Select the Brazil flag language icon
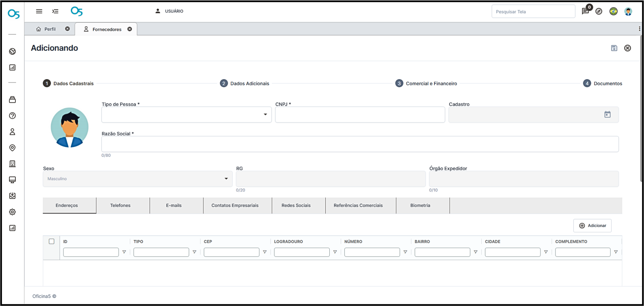The width and height of the screenshot is (644, 306). pos(613,11)
